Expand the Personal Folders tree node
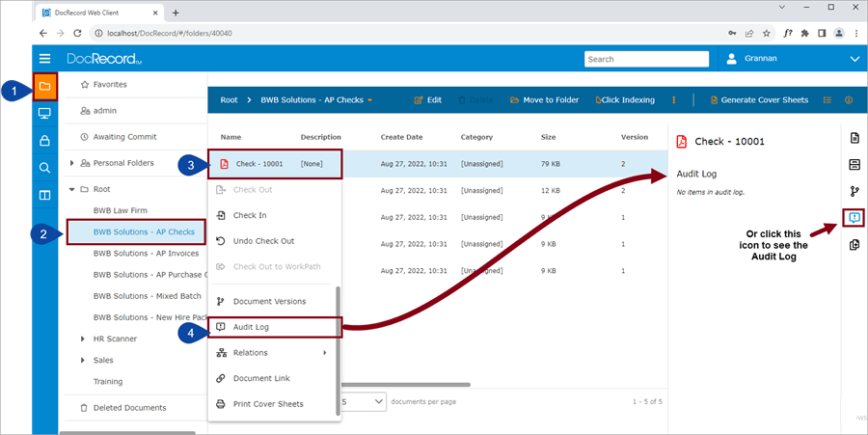 [x=71, y=163]
